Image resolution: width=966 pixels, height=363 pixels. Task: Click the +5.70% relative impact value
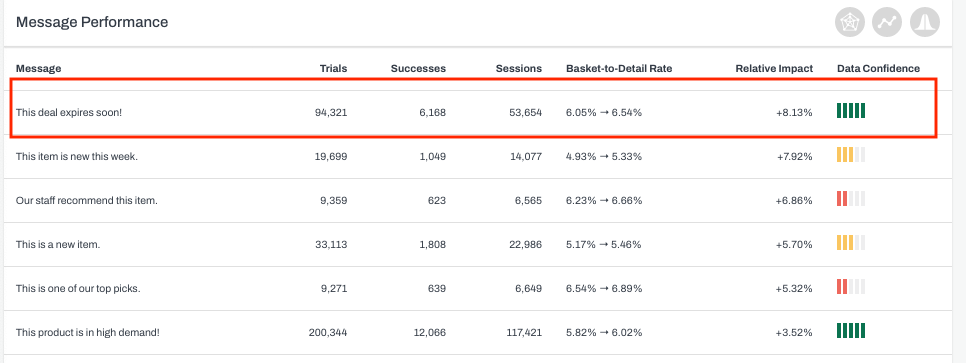pyautogui.click(x=794, y=245)
